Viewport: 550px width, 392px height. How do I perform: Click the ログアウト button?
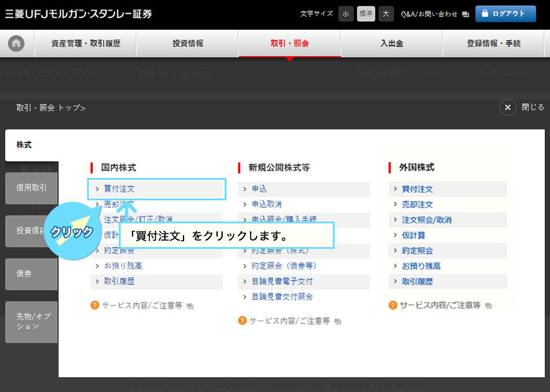505,14
